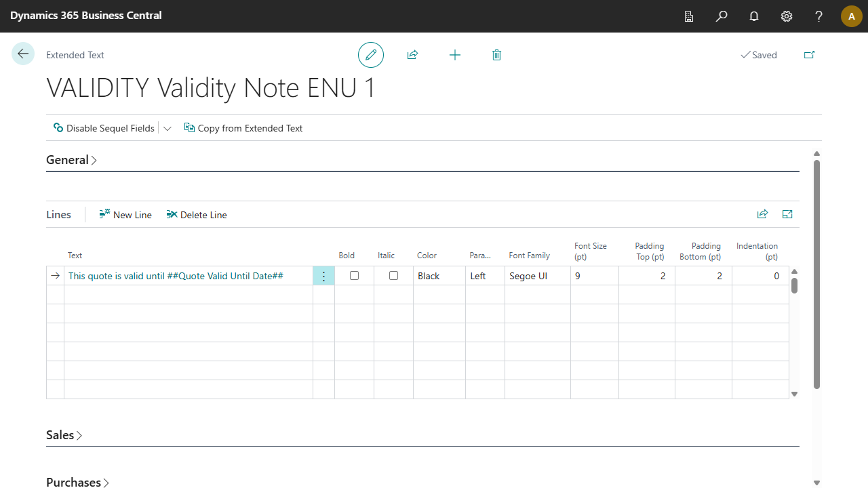Open the notifications bell
This screenshot has height=488, width=868.
pyautogui.click(x=754, y=16)
